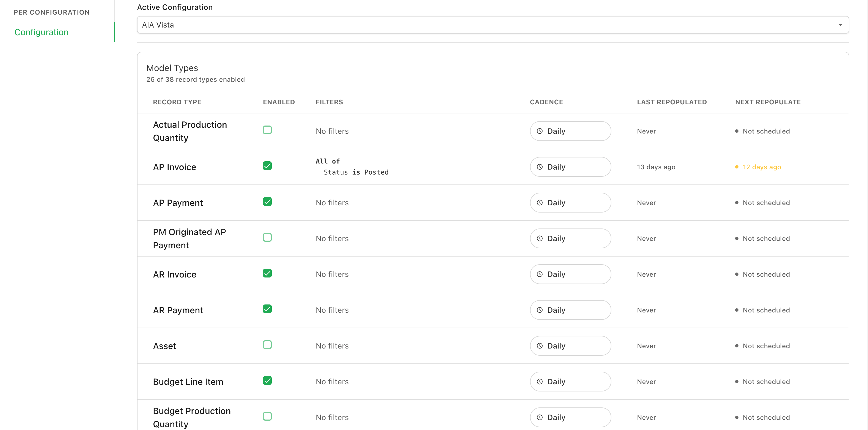Click the LAST REPOPULATED column header
Screen dimensions: 868x430
[x=672, y=102]
